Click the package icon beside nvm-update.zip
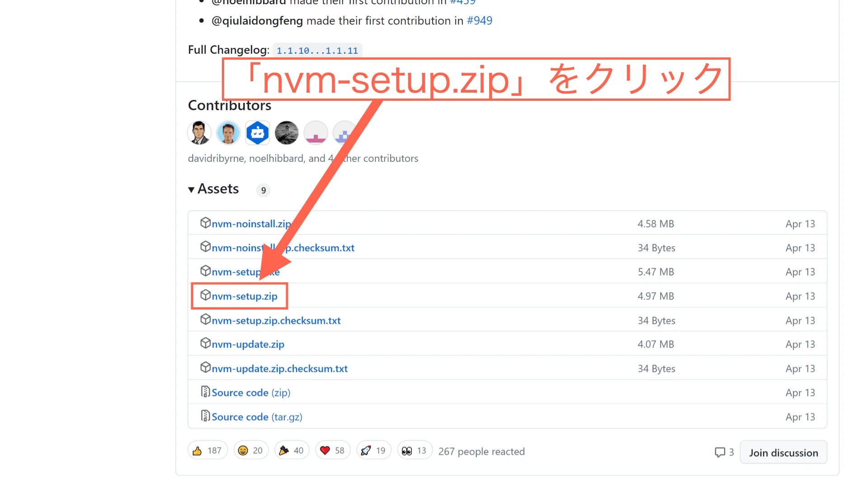868x488 pixels. coord(206,343)
